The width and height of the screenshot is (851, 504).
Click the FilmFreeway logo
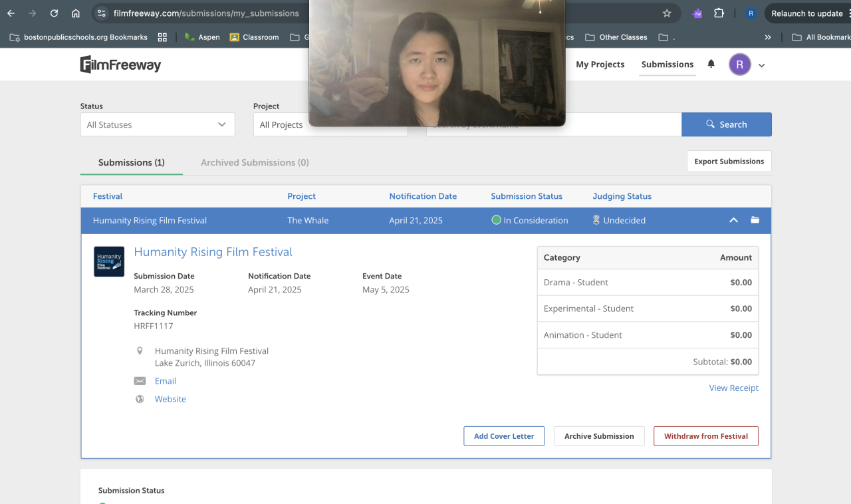[x=120, y=64]
